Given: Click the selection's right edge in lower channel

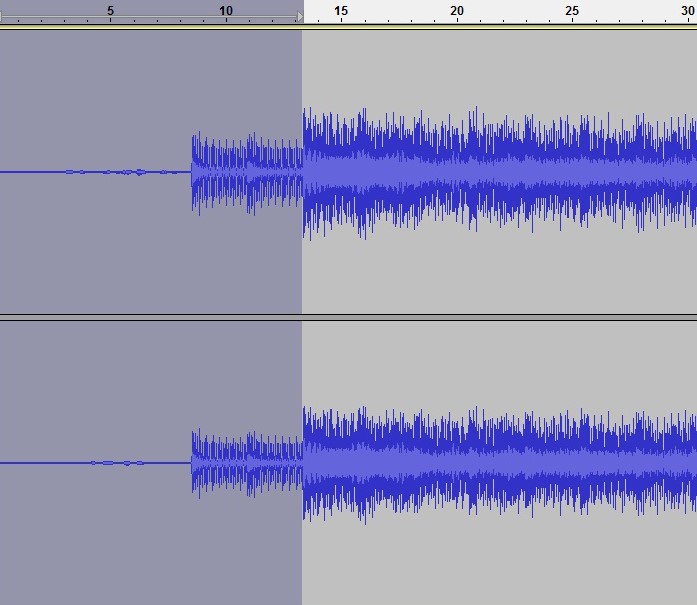Looking at the screenshot, I should (302, 463).
